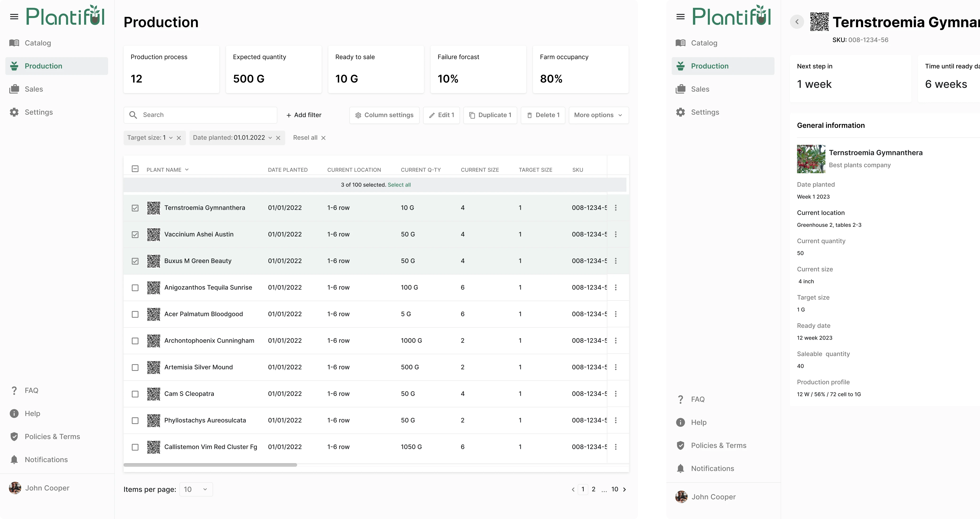This screenshot has width=980, height=519.
Task: Toggle the header select-all checkbox
Action: [x=135, y=169]
